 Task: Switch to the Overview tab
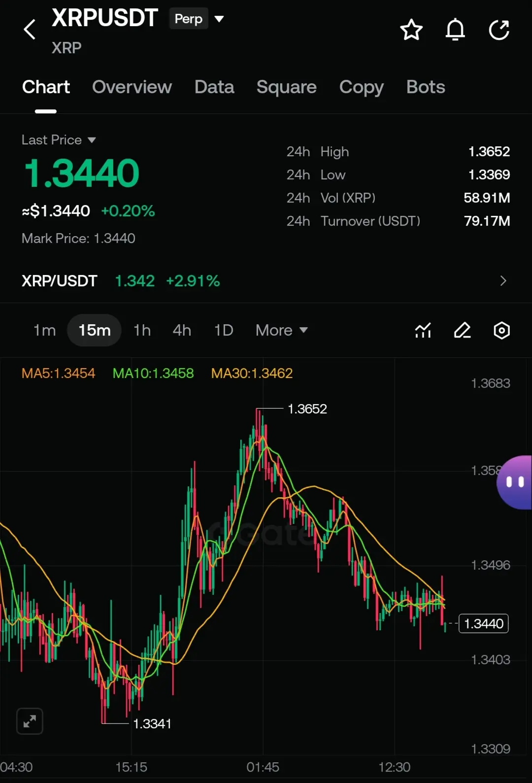(132, 87)
